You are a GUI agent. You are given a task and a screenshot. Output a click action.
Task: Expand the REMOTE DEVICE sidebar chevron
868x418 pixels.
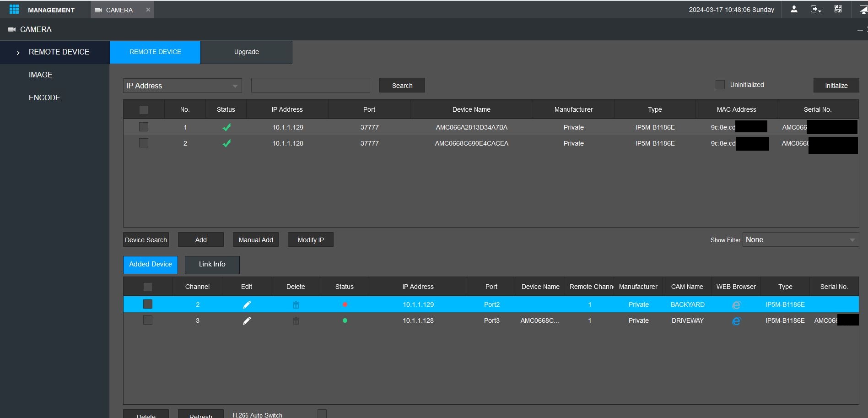[x=18, y=53]
